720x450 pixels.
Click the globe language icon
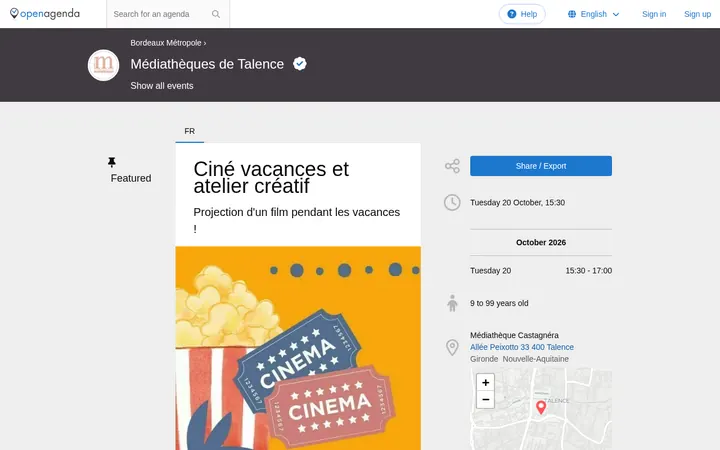pos(572,14)
